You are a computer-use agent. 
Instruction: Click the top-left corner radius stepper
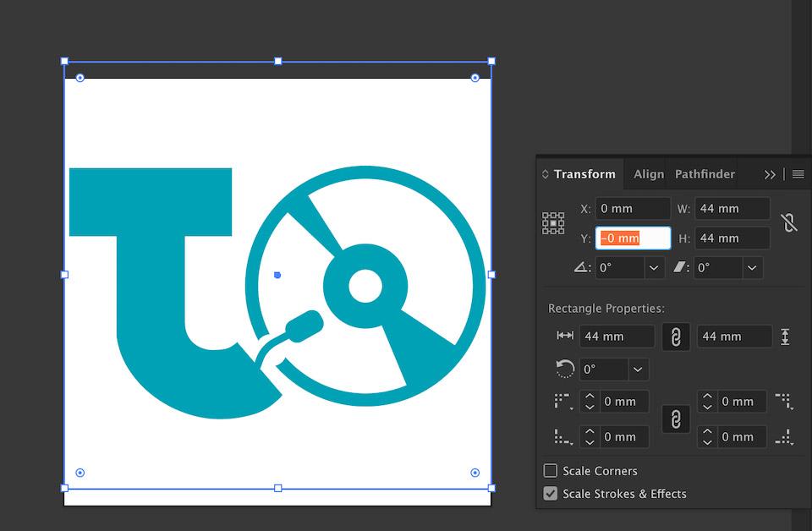590,402
